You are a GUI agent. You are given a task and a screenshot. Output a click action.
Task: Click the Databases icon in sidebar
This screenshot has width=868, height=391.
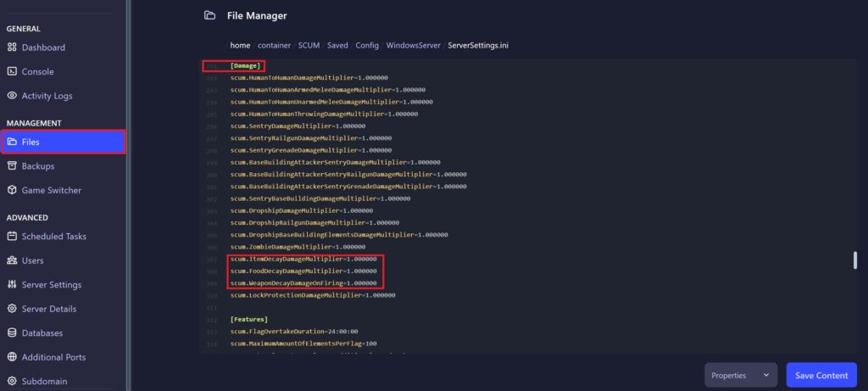[x=12, y=333]
